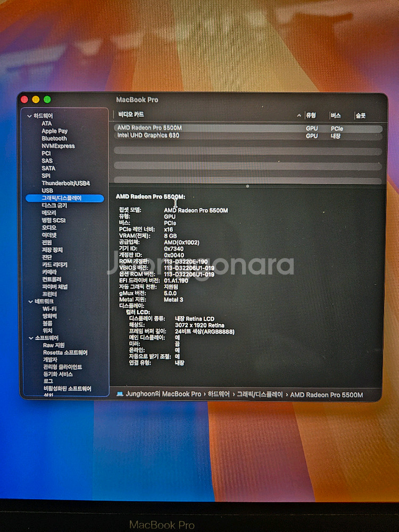Go to 하드웨어 in the path bar

click(219, 394)
